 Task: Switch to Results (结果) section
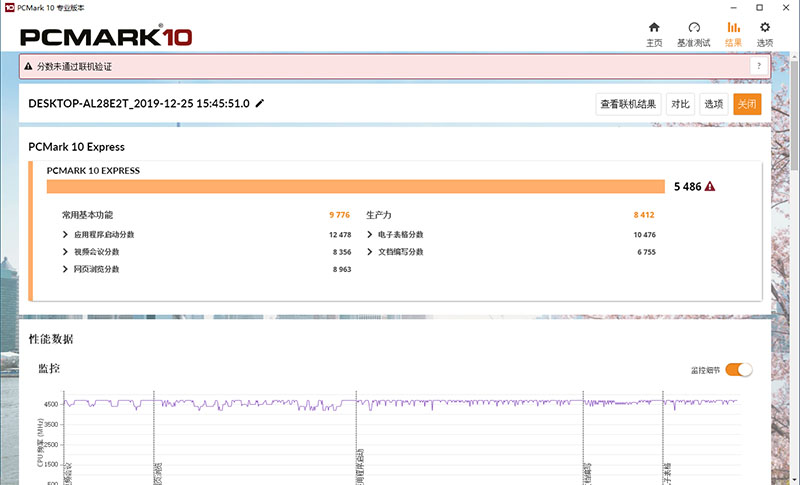coord(733,34)
